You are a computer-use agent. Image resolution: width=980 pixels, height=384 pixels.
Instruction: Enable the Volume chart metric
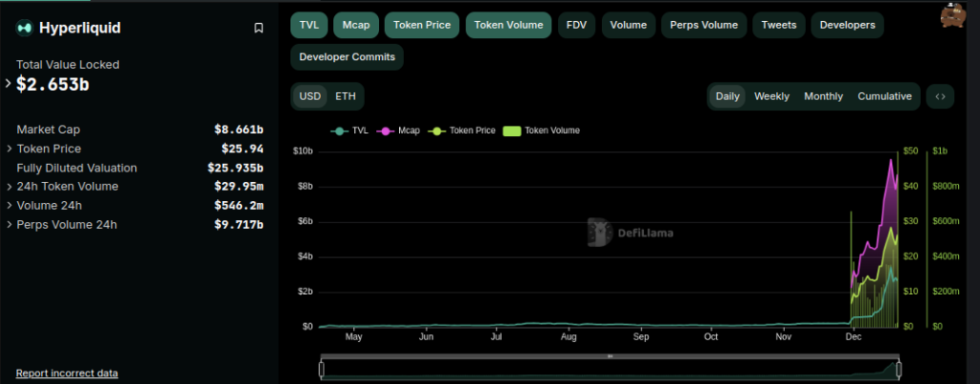(x=628, y=25)
